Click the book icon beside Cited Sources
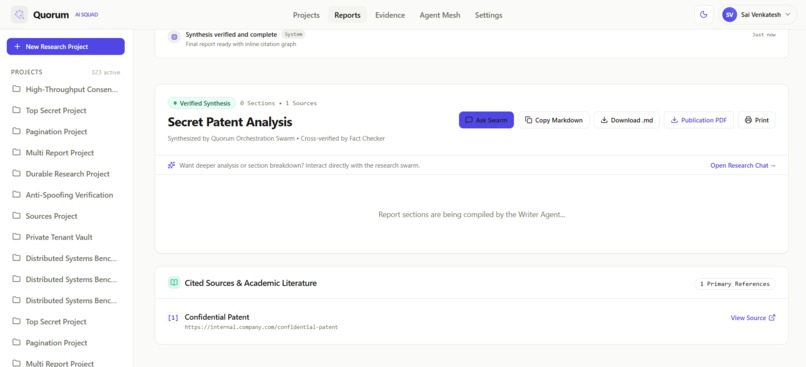 (174, 283)
